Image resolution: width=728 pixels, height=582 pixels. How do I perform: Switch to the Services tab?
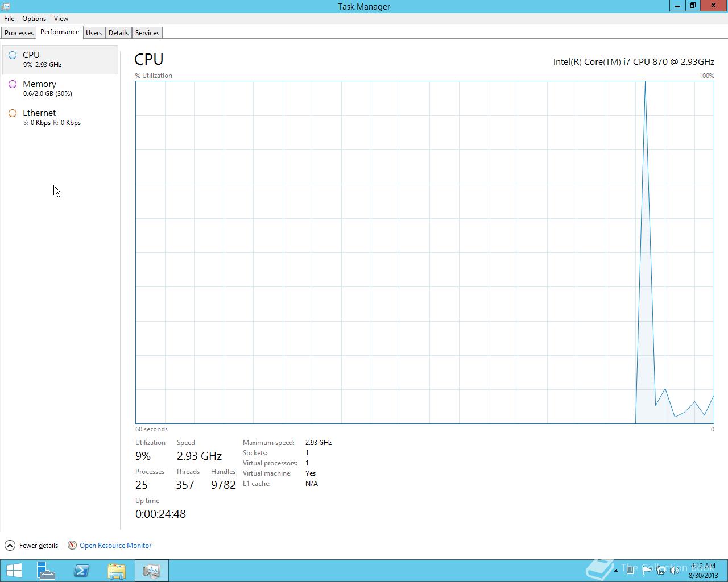coord(147,33)
